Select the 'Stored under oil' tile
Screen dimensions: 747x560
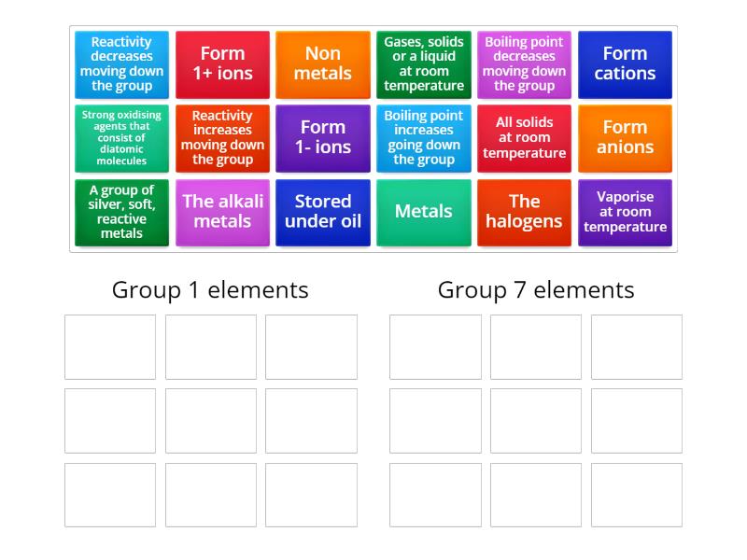323,212
